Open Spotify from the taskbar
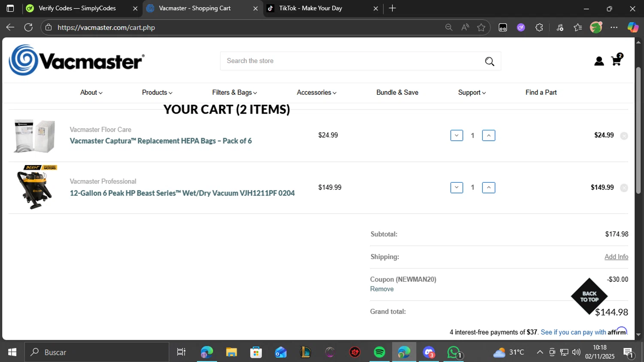The height and width of the screenshot is (362, 644). click(x=380, y=352)
